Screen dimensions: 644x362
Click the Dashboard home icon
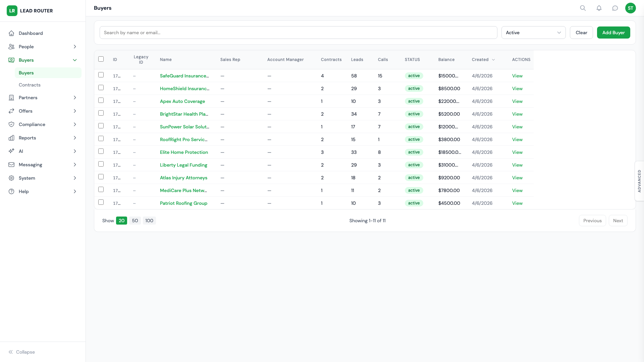click(11, 33)
